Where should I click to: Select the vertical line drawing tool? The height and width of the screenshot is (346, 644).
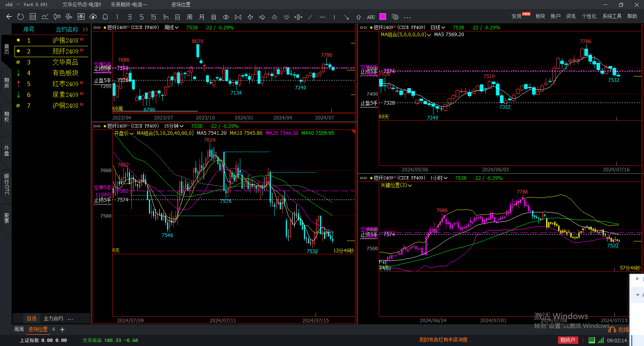(x=334, y=17)
